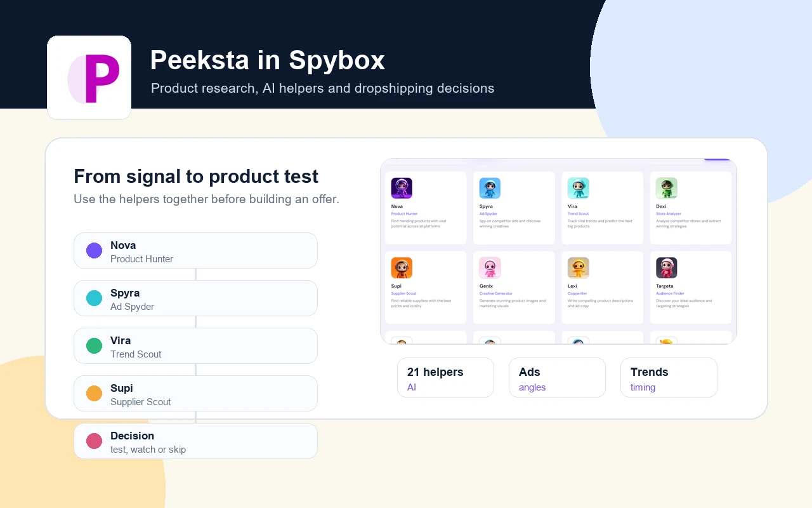Click the green dot beside Vira step
Viewport: 812px width, 508px height.
pos(94,345)
